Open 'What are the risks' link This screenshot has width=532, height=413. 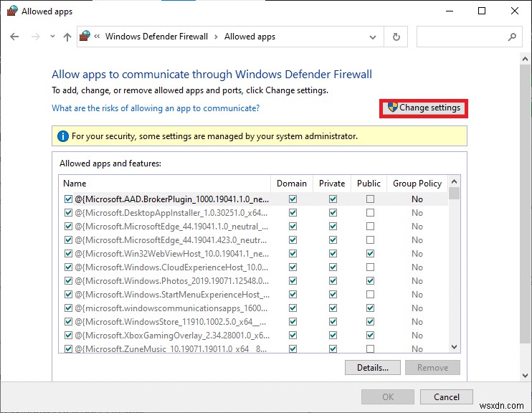[x=156, y=108]
